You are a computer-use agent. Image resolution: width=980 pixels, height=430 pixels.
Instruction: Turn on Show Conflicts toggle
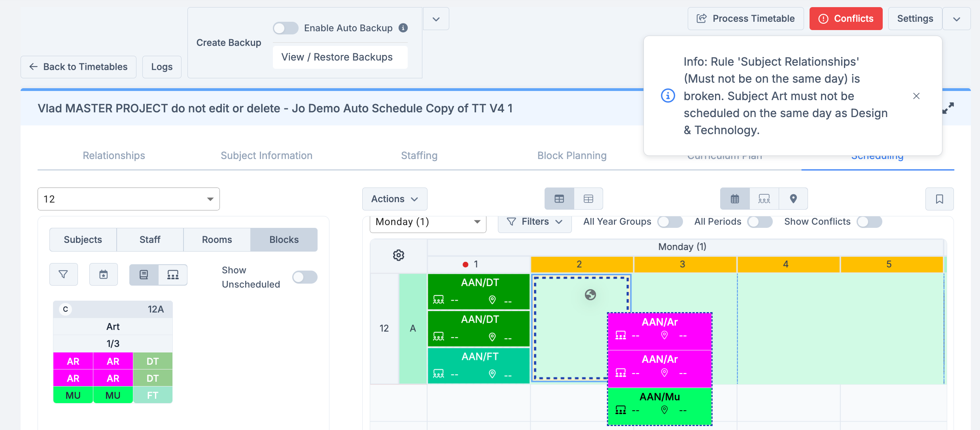click(869, 222)
